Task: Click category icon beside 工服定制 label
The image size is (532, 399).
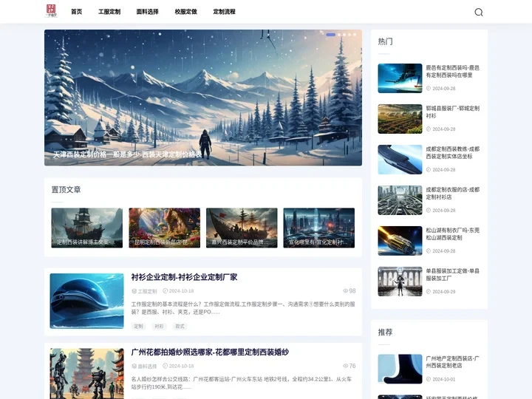Action: pos(134,291)
